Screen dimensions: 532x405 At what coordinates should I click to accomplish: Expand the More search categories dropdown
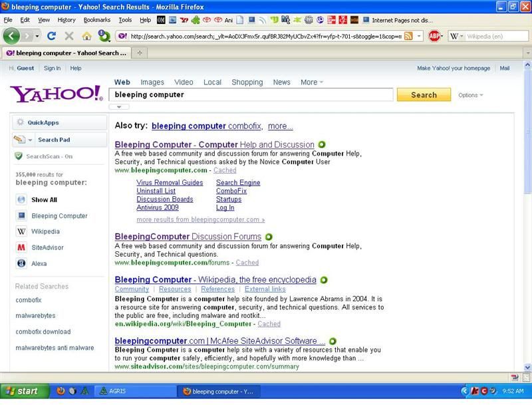[x=312, y=82]
